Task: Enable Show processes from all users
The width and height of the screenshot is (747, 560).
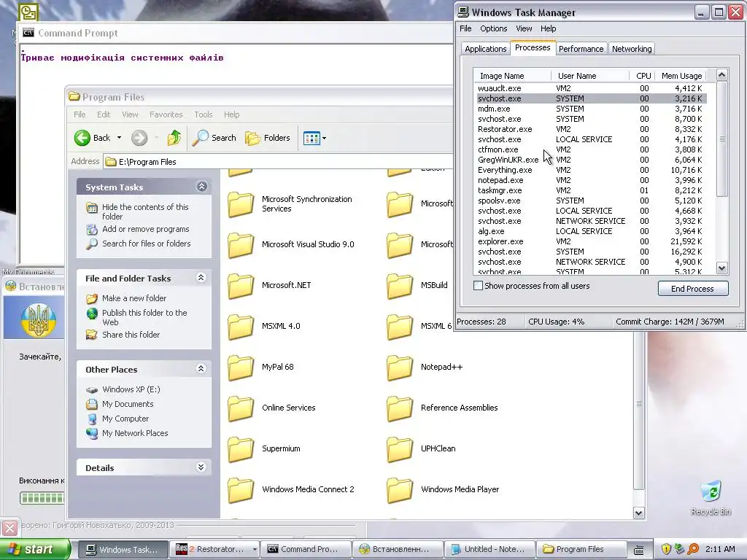Action: [478, 286]
